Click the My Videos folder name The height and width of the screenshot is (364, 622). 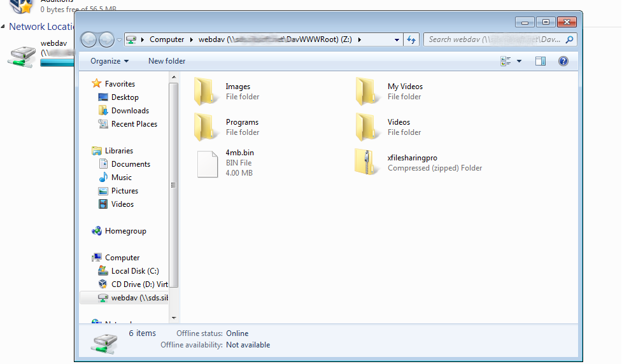[405, 87]
